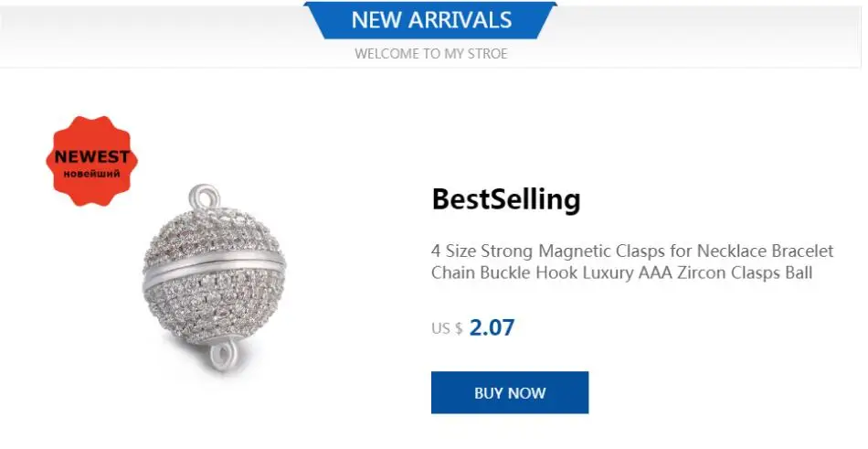The height and width of the screenshot is (449, 868).
Task: Click the words Necklace Bracelet in the title
Action: (765, 251)
